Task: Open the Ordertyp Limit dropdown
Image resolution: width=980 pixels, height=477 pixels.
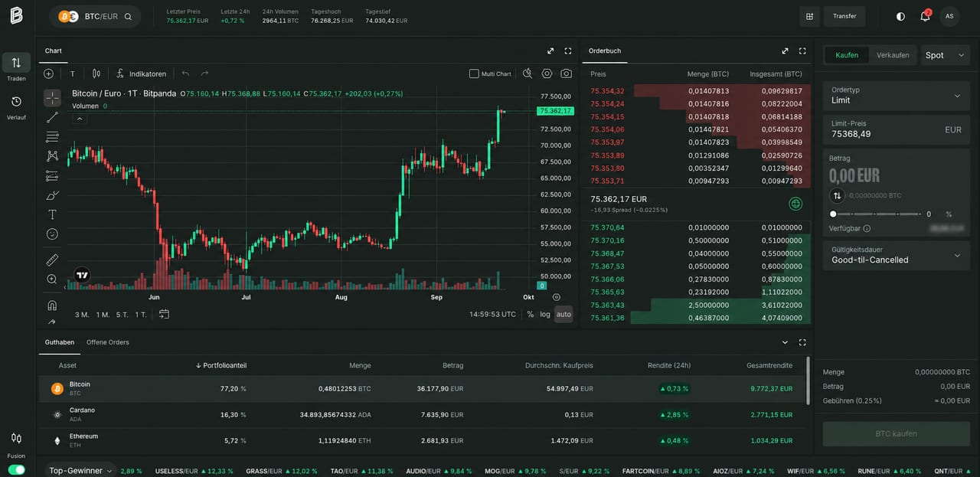Action: click(x=896, y=95)
